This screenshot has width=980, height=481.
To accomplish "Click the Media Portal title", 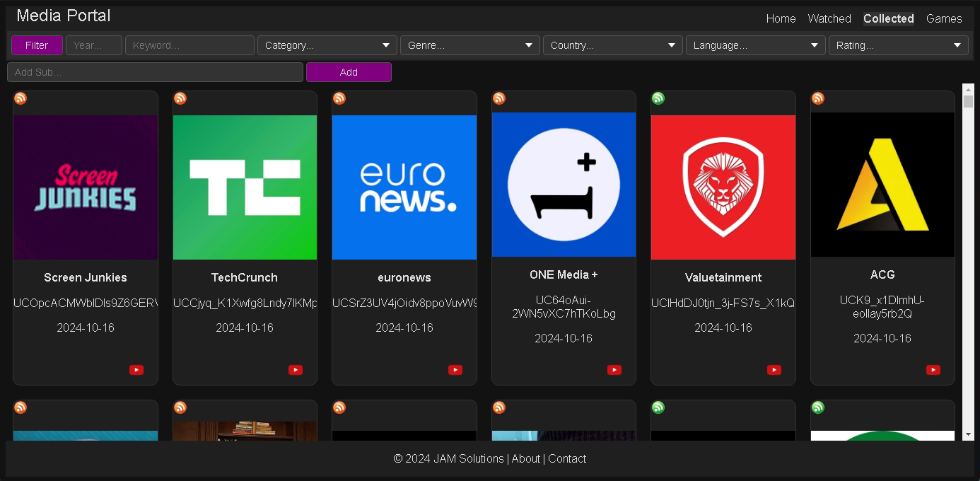I will [64, 16].
